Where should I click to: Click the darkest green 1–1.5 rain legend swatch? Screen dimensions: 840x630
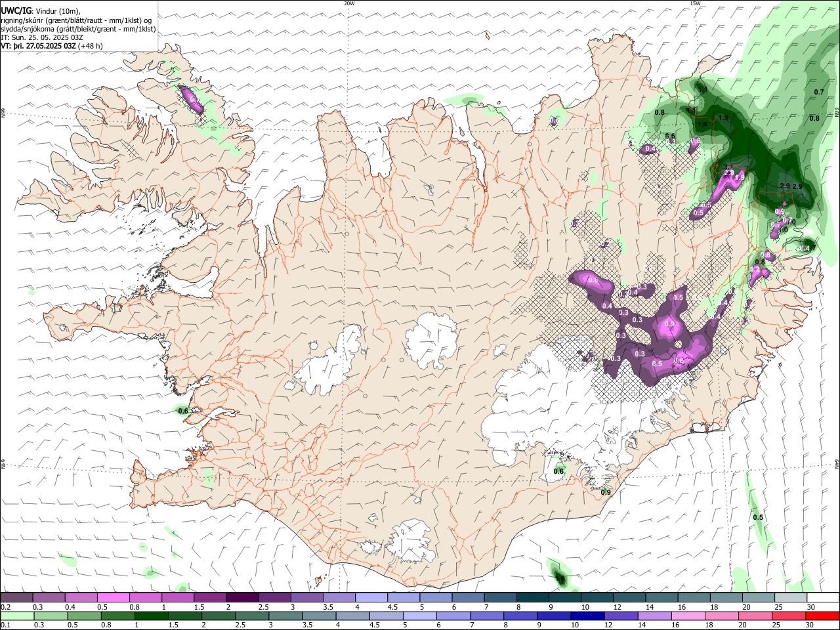[x=152, y=616]
